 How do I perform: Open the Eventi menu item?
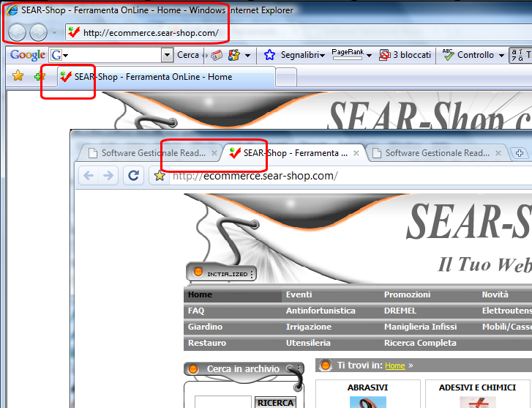[299, 294]
